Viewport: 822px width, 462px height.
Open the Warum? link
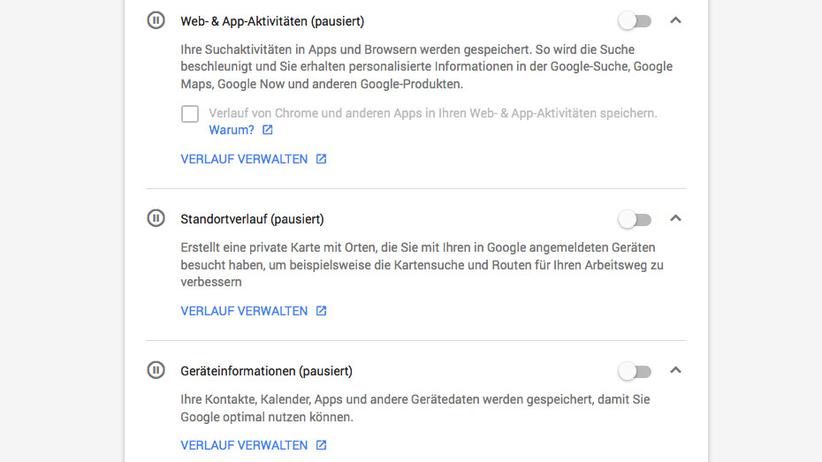pyautogui.click(x=231, y=130)
